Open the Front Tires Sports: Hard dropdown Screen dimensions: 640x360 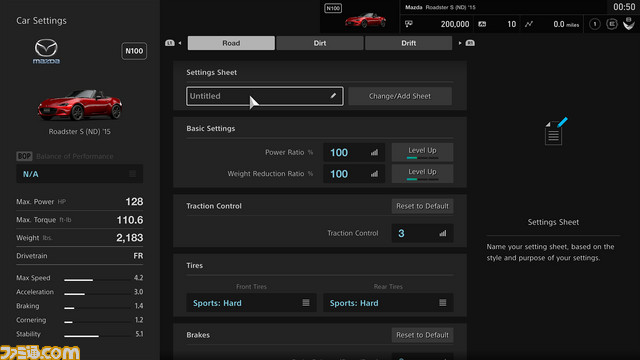point(251,303)
